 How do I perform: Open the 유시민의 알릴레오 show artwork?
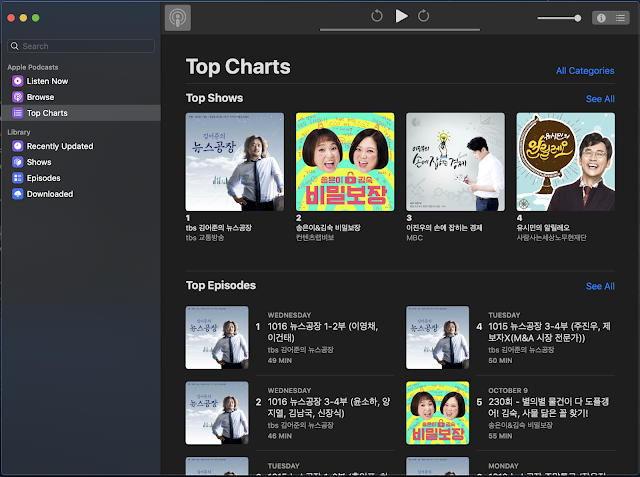click(566, 162)
